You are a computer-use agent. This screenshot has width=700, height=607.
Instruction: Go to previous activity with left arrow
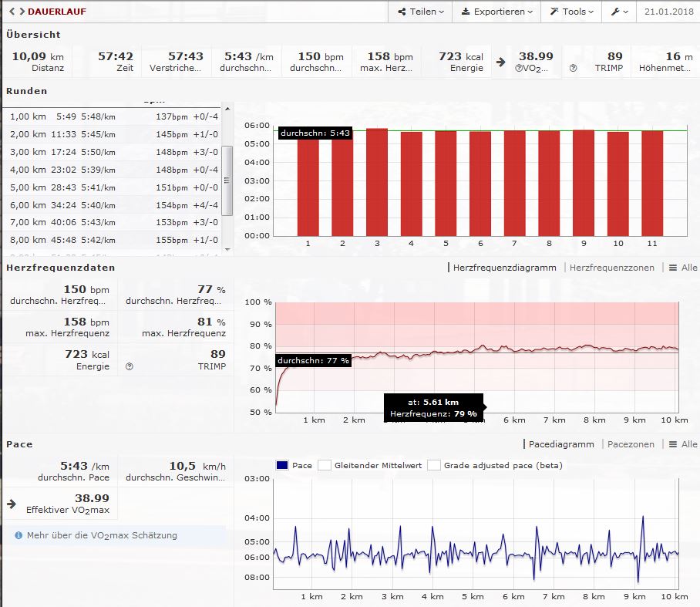(11, 12)
